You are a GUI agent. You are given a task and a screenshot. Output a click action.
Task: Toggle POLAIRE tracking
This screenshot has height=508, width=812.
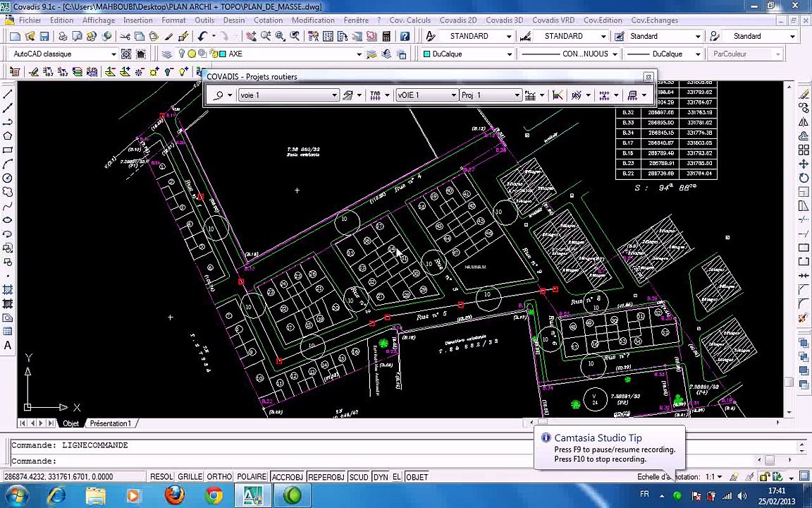pos(252,477)
